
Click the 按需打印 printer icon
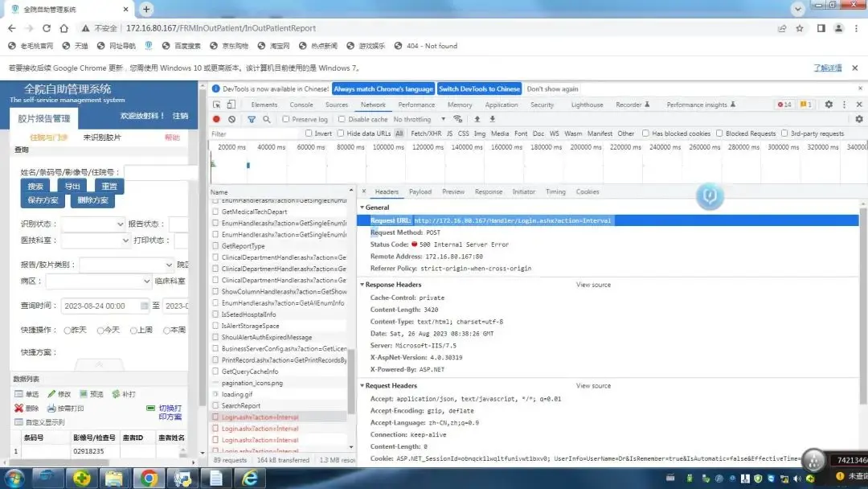(51, 408)
